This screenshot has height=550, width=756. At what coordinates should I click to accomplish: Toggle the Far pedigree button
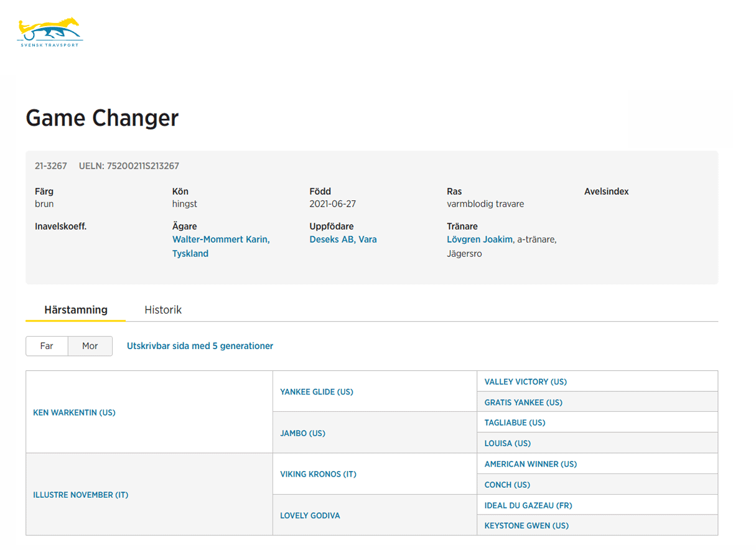[x=47, y=346]
